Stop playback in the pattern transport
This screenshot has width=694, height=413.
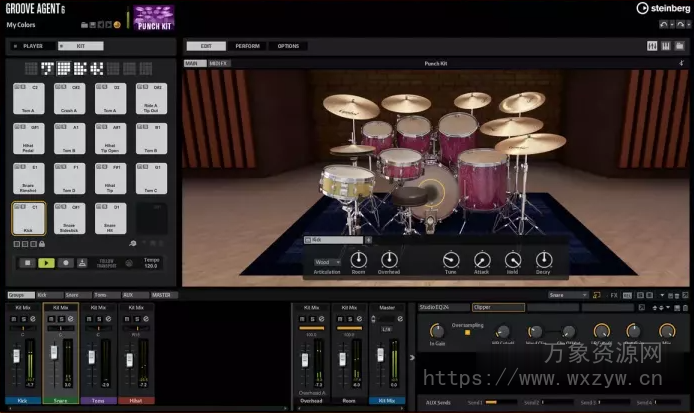pos(27,263)
